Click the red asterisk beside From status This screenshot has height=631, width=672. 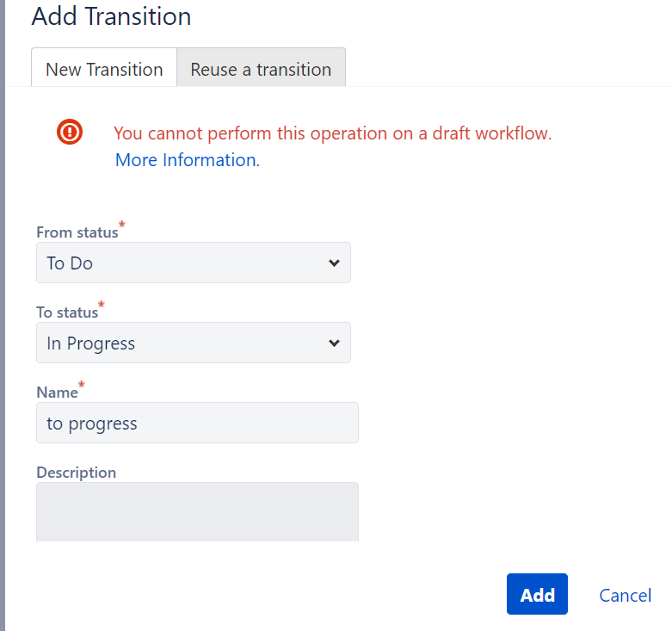[x=122, y=224]
